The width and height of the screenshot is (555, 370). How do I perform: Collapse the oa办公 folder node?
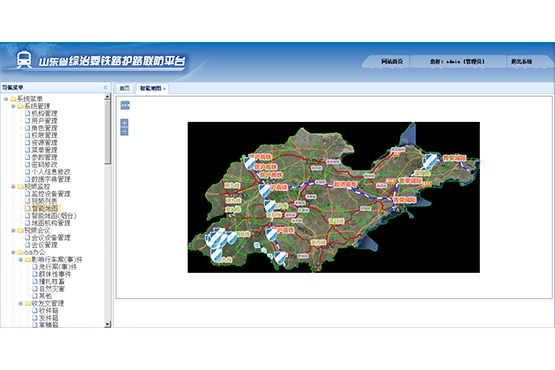pyautogui.click(x=13, y=252)
